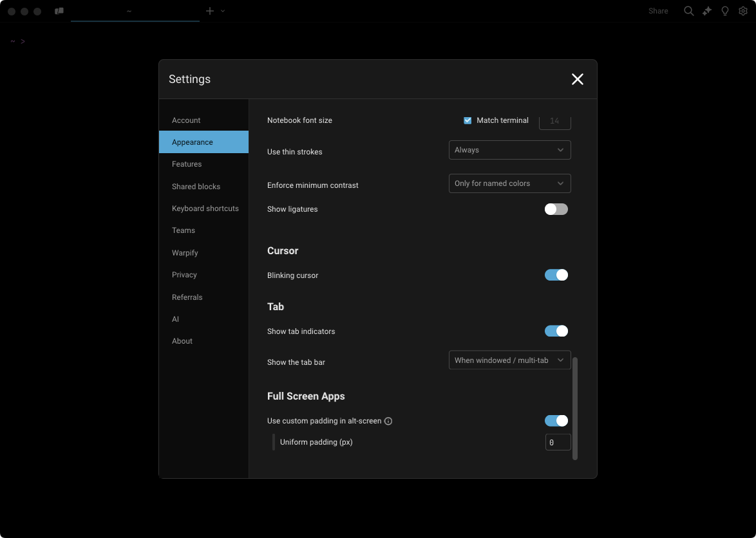Open the Use thin strokes dropdown

tap(509, 150)
